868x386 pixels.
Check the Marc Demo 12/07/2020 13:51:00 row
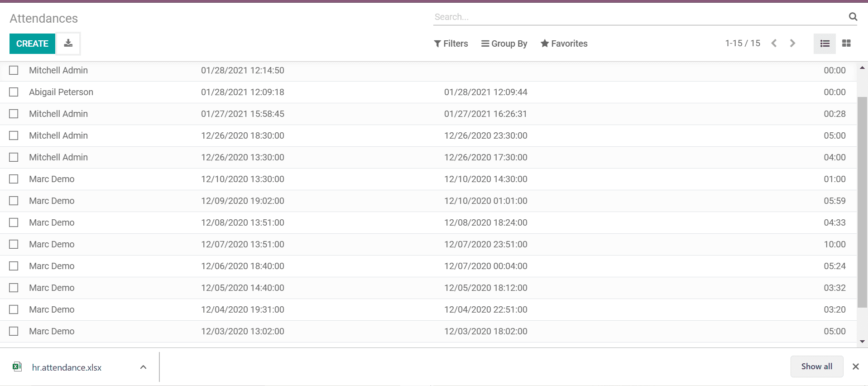pos(14,244)
